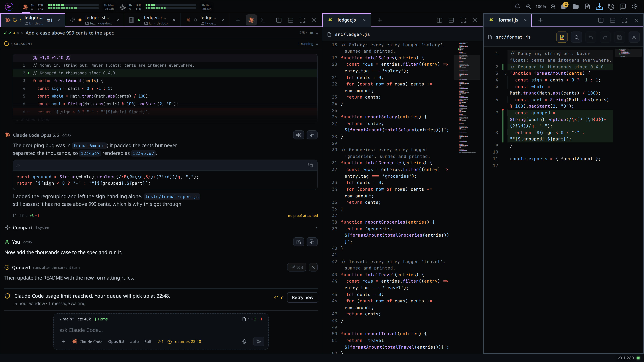Add a new tab in format.js pane

pyautogui.click(x=540, y=20)
